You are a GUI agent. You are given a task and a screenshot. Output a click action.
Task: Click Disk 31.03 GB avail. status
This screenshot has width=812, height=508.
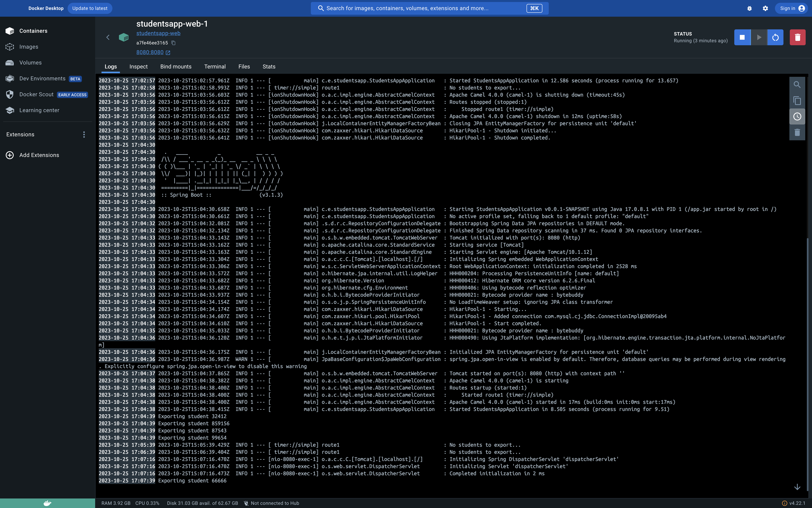[202, 503]
